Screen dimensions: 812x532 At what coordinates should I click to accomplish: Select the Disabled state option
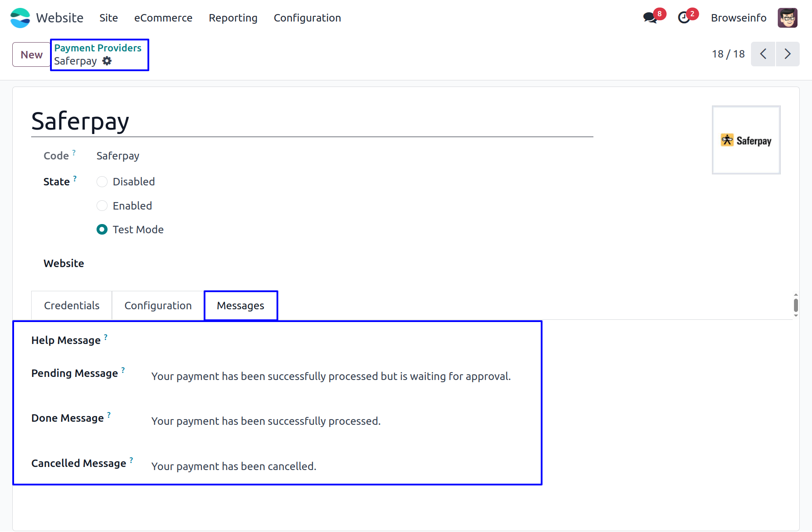(x=102, y=182)
